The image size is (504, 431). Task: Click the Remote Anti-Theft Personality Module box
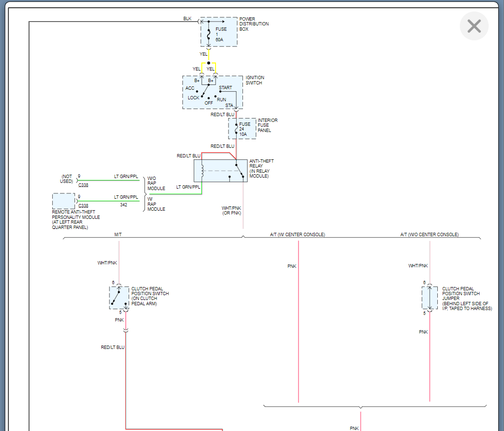tap(63, 201)
